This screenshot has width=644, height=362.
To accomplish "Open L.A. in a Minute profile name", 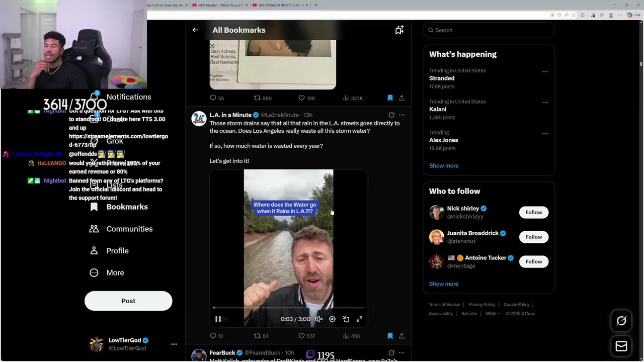I will [x=230, y=115].
